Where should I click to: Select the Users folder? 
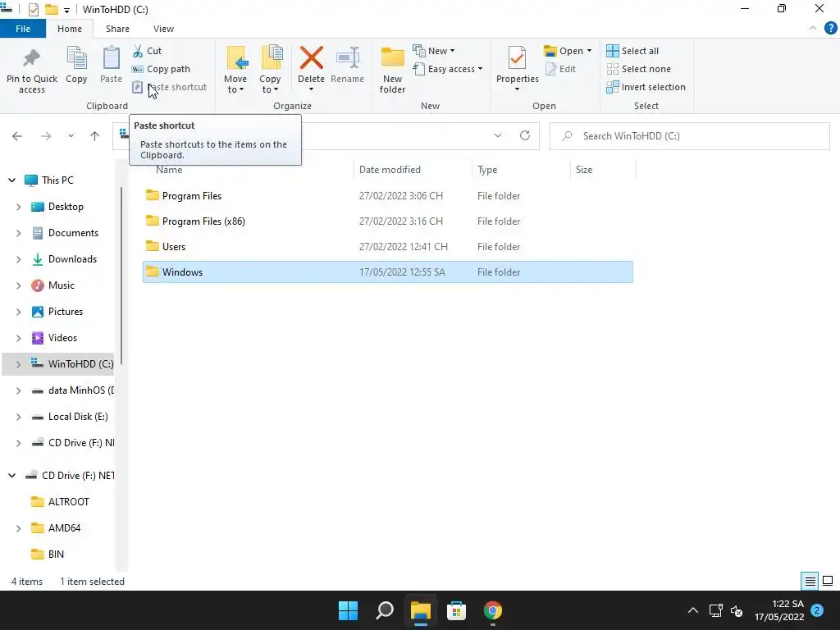pyautogui.click(x=388, y=247)
